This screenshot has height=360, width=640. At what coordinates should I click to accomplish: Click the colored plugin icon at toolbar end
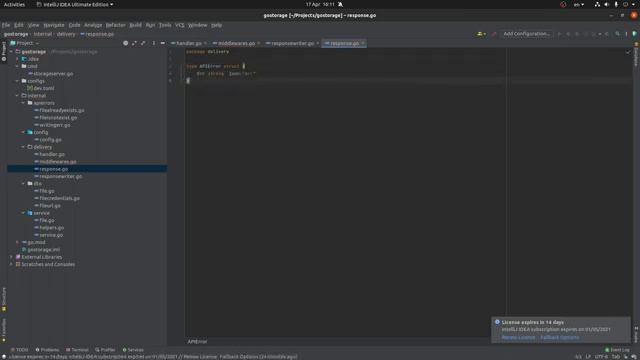point(635,34)
